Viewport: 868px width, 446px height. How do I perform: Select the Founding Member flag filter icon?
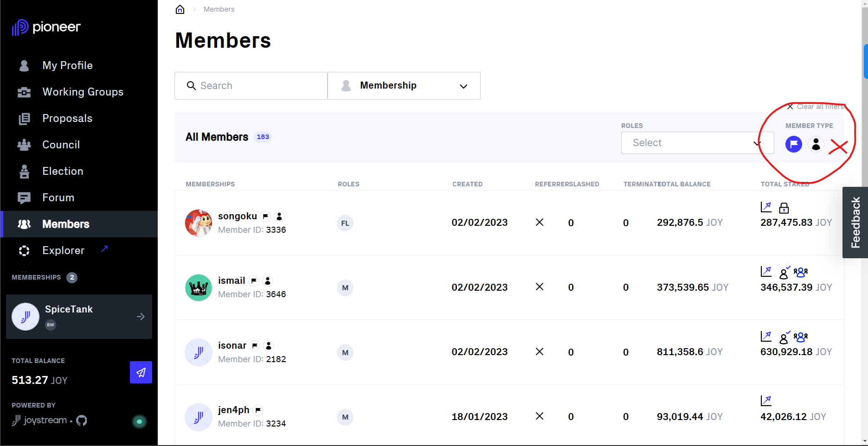[793, 144]
